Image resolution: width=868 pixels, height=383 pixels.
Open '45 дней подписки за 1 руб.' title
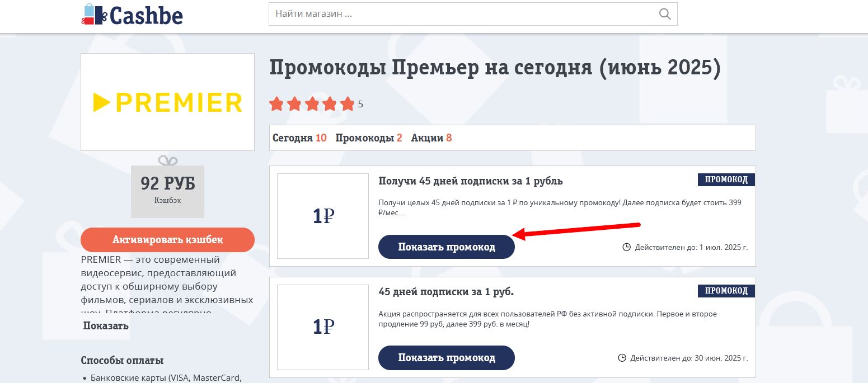[446, 292]
